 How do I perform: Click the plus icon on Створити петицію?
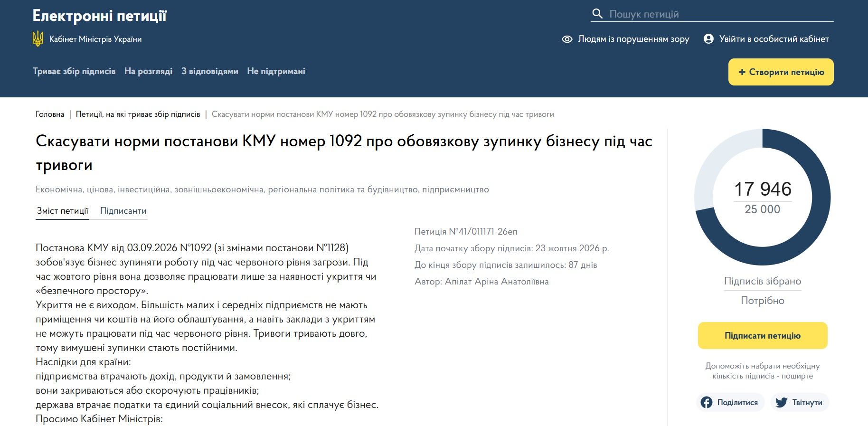(742, 72)
